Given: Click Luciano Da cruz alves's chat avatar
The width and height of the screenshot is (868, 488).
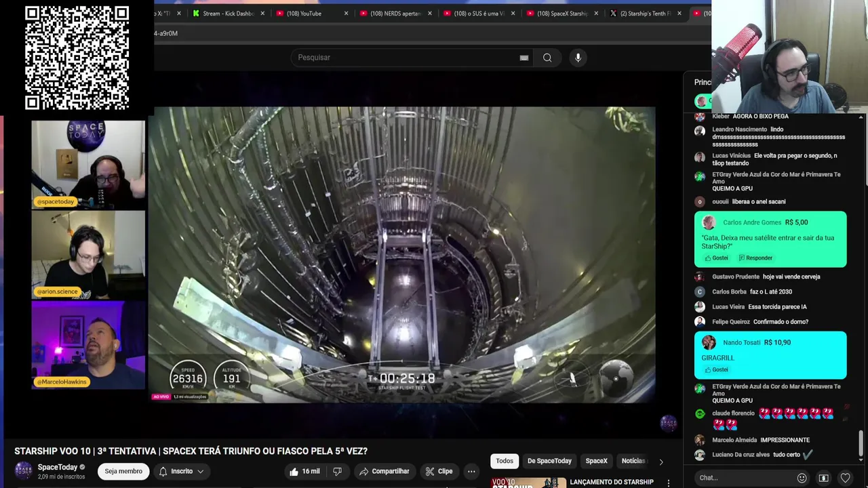Looking at the screenshot, I should 700,455.
